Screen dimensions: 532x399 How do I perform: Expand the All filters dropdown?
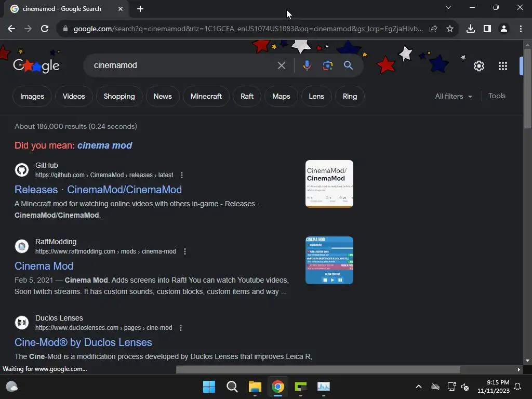(454, 96)
